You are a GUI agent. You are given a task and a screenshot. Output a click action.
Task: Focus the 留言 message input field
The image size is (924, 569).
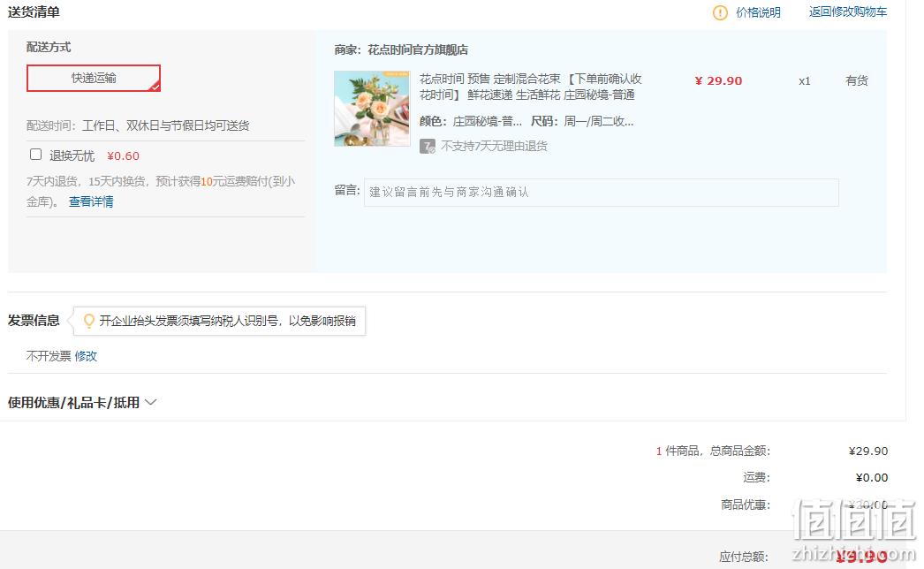pyautogui.click(x=601, y=193)
